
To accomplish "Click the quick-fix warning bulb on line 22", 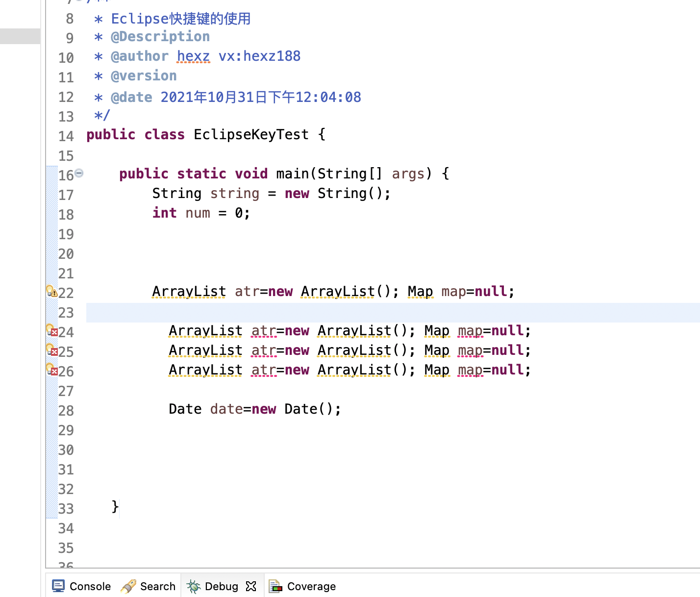I will [x=51, y=291].
